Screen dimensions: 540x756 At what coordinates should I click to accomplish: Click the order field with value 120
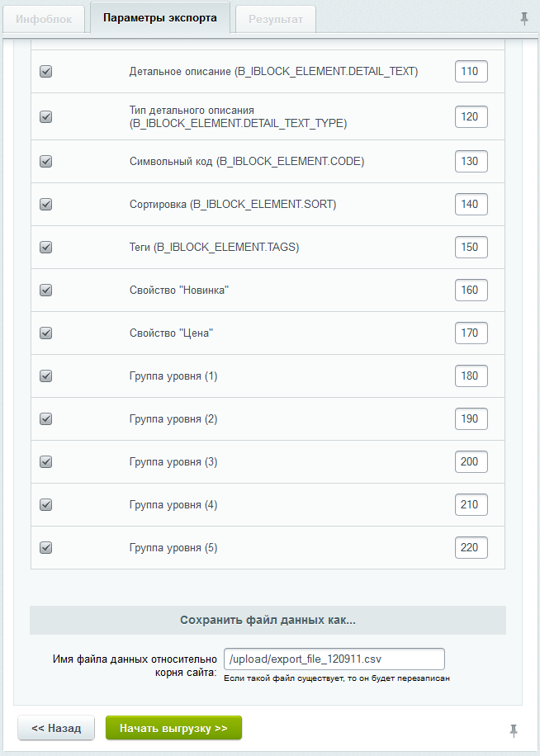(471, 116)
